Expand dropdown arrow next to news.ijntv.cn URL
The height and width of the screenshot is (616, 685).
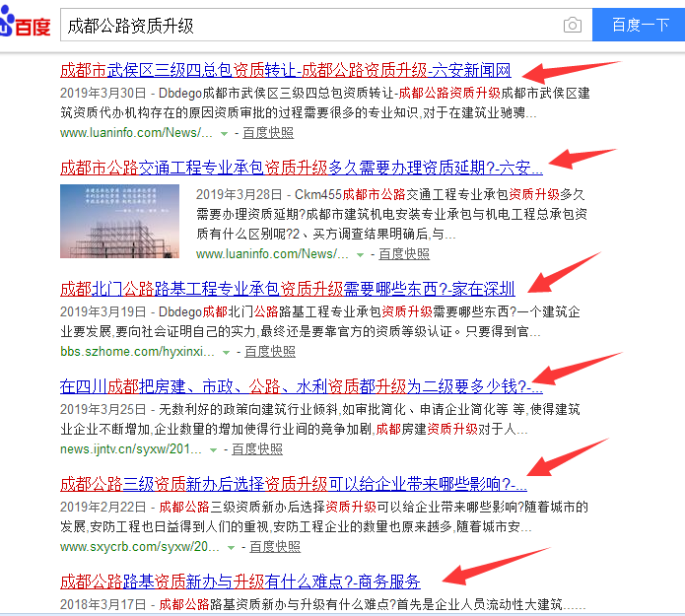[213, 450]
